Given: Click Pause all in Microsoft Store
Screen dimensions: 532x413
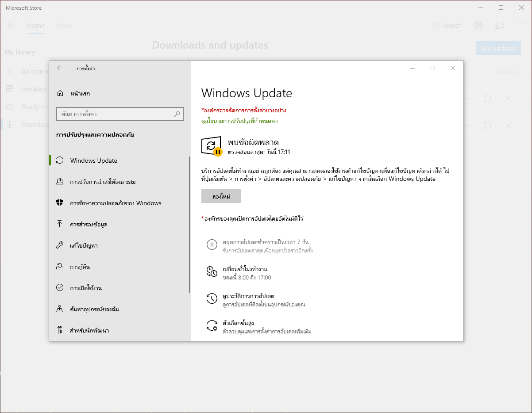Looking at the screenshot, I should click(x=508, y=72).
